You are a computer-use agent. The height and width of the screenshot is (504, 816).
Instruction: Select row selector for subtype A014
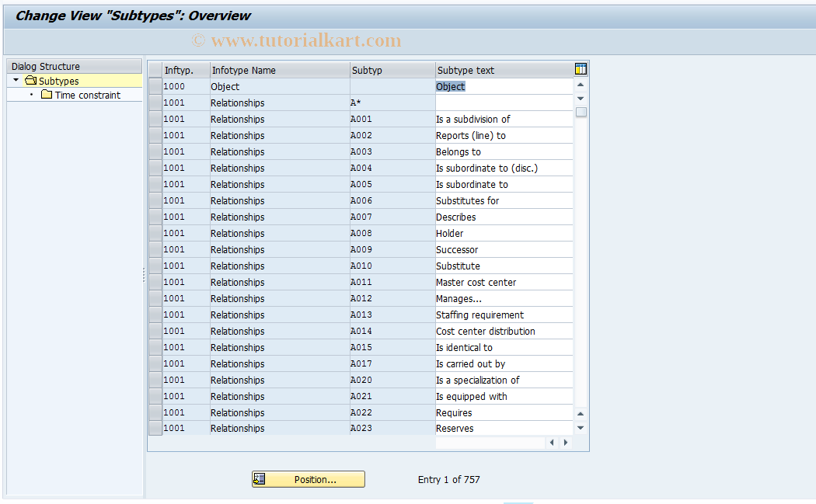[155, 331]
